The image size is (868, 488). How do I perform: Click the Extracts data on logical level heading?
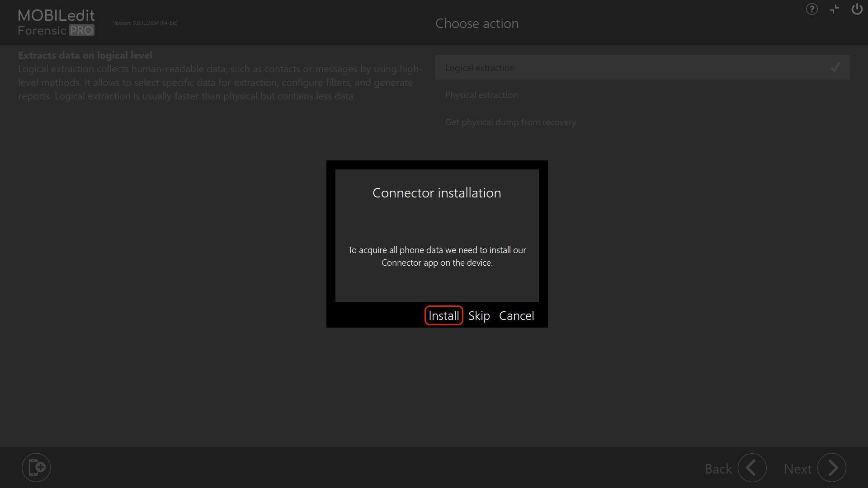(85, 55)
